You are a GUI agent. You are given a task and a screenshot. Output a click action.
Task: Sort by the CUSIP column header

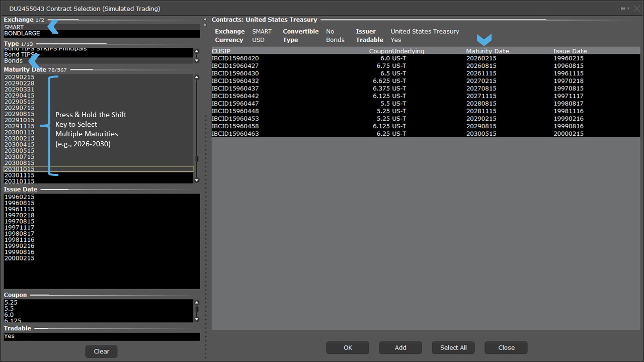point(221,51)
